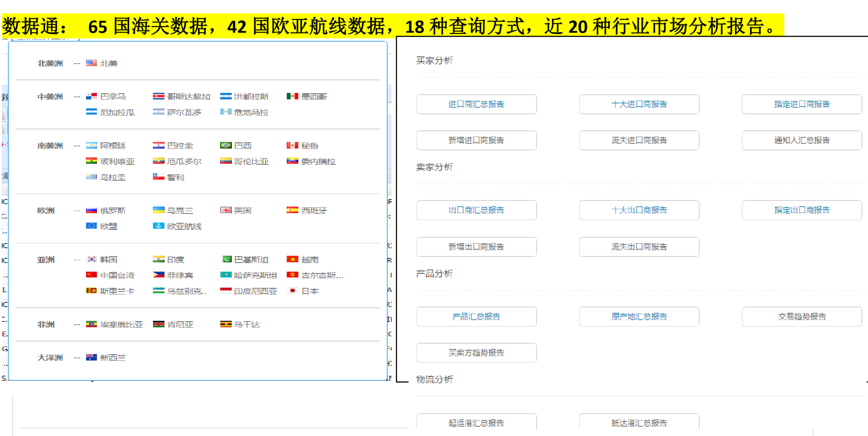Open 流失出口商报告 button
The image size is (868, 436).
[x=639, y=247]
